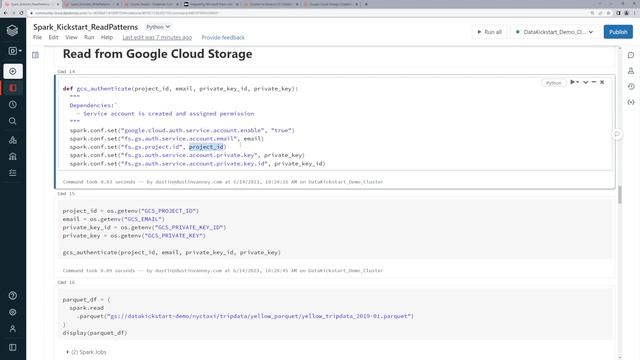Open the Edit menu
Screen dimensions: 640x360
click(x=53, y=38)
